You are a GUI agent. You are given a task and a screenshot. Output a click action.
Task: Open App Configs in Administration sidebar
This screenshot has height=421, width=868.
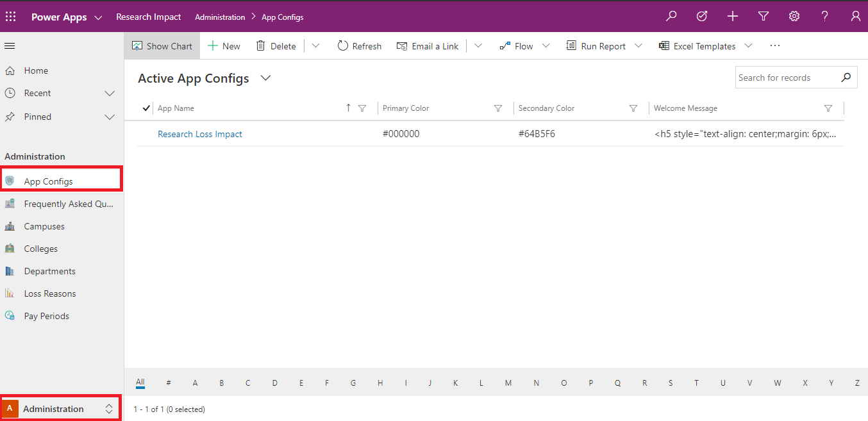tap(62, 181)
